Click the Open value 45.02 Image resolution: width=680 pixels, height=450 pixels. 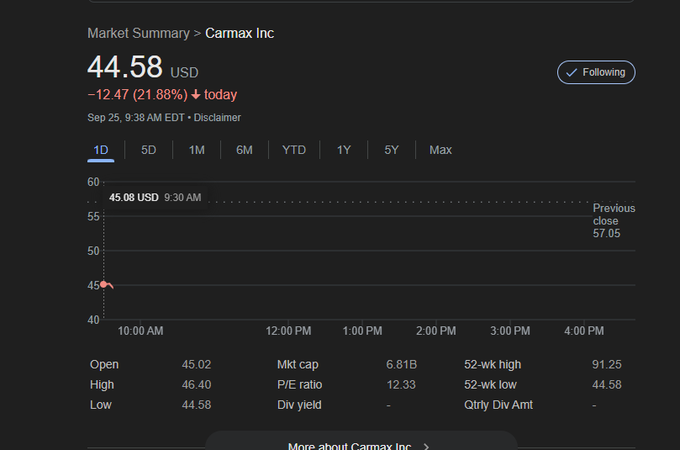pos(196,365)
